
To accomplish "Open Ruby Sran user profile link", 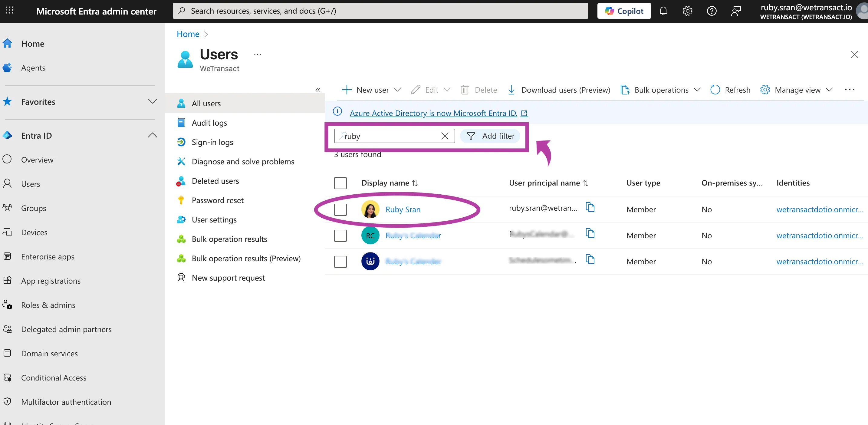I will click(403, 209).
